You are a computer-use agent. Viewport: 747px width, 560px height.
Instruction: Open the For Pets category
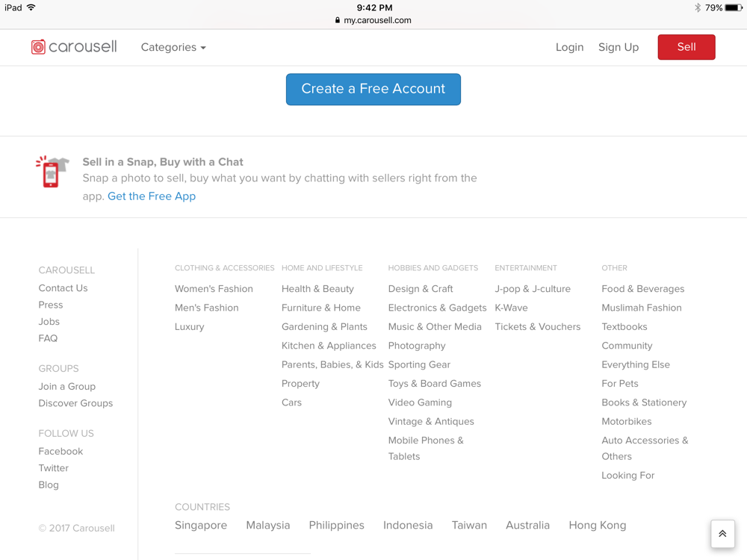coord(620,383)
